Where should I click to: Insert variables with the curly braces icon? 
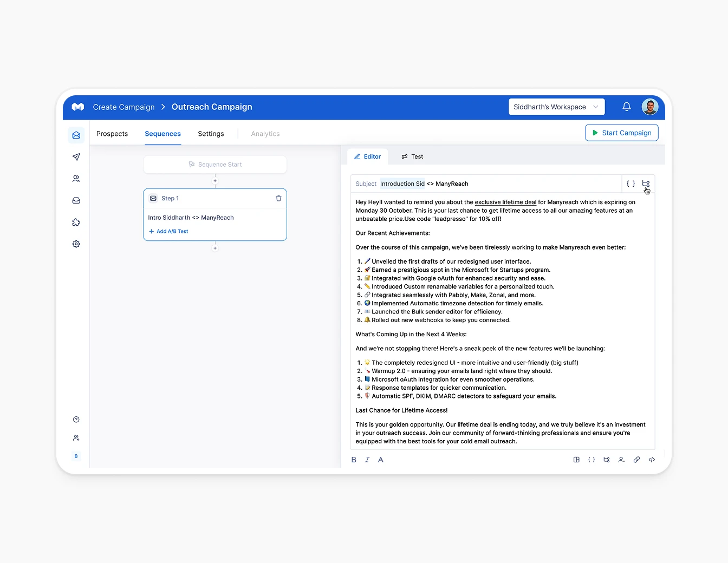591,460
